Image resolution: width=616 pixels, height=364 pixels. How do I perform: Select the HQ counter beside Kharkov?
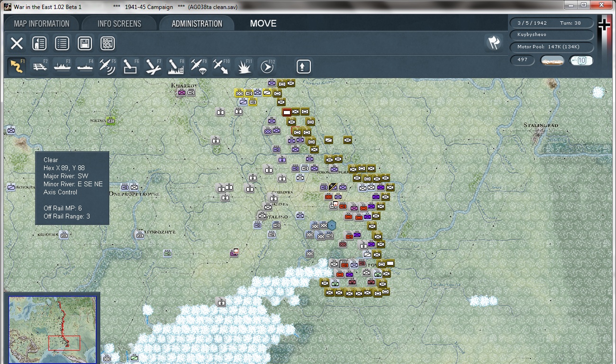point(191,92)
